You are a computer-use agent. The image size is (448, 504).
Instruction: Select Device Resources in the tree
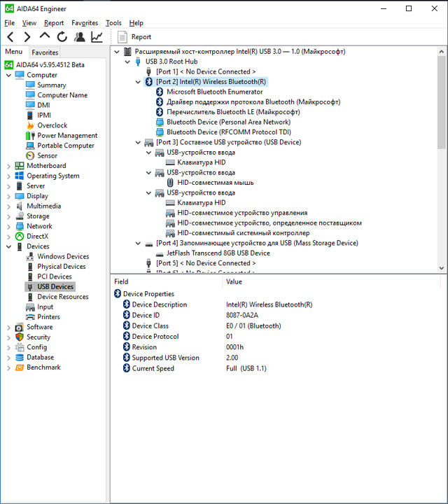click(63, 297)
